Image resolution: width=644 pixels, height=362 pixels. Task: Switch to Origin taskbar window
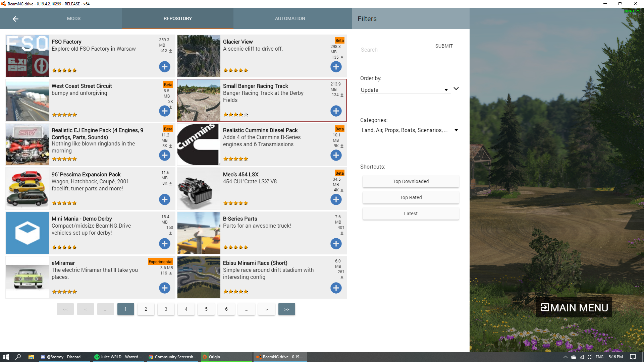click(226, 357)
